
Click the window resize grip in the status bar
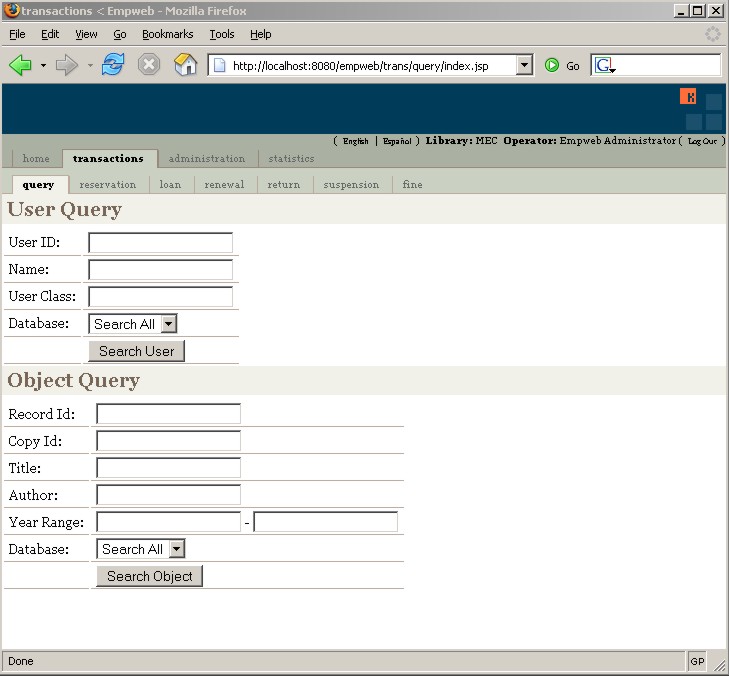[x=720, y=665]
